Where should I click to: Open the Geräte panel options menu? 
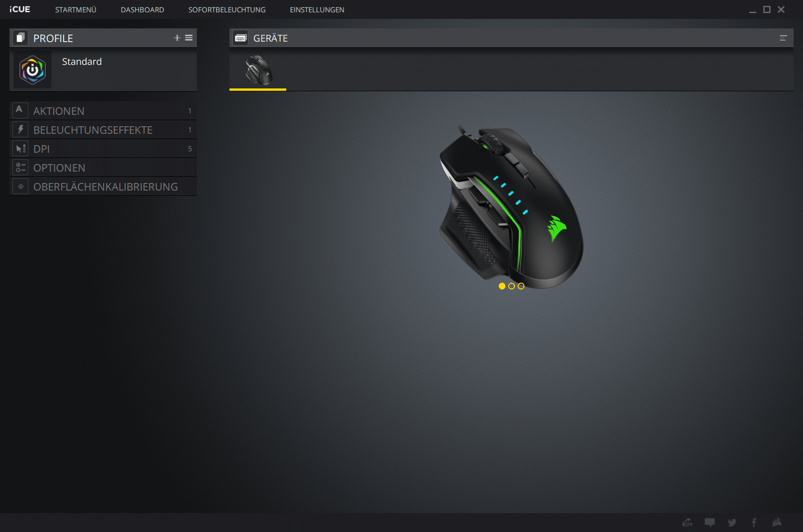[x=783, y=38]
